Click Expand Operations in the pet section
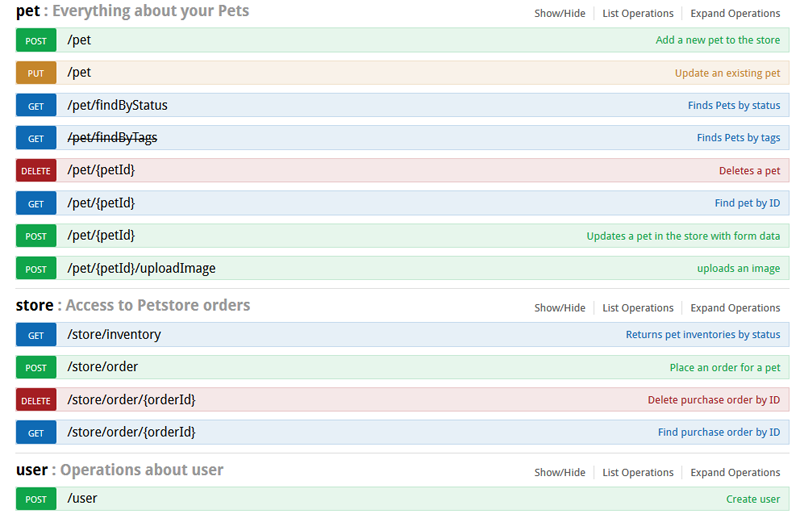The image size is (800, 514). [735, 13]
